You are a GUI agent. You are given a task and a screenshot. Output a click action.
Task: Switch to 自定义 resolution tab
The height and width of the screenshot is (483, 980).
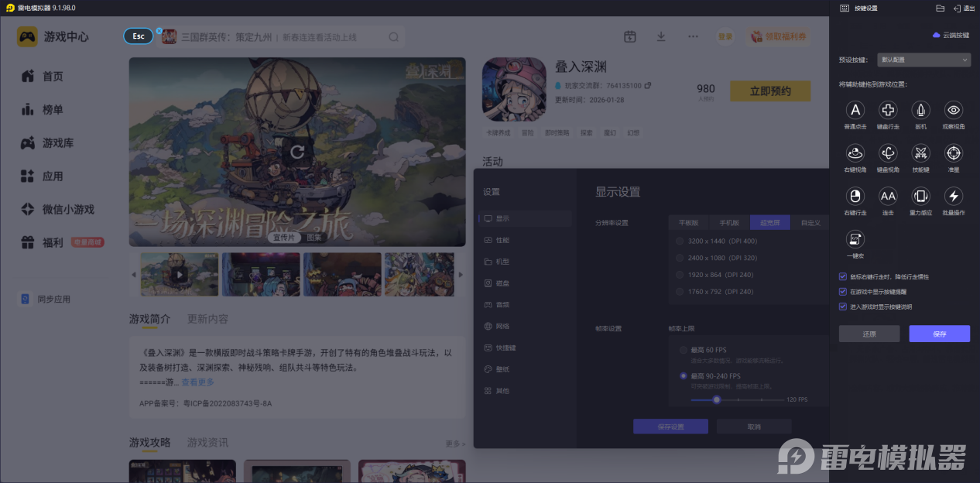[810, 223]
